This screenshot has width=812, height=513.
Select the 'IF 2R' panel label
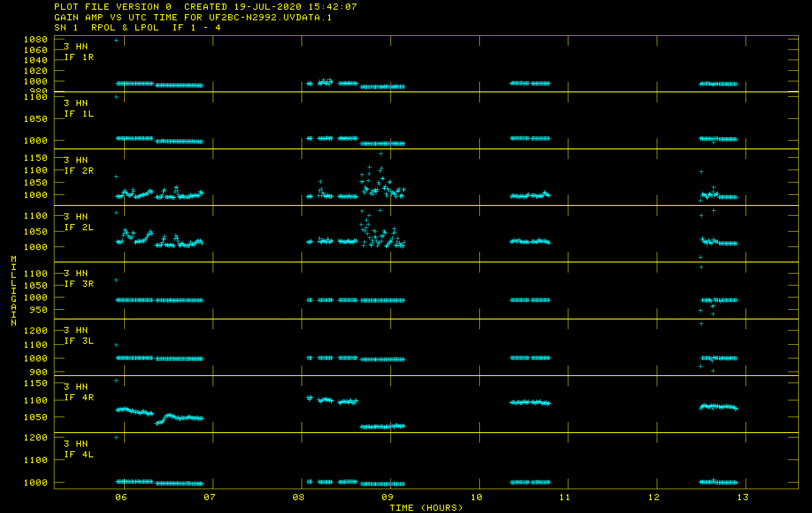(79, 171)
